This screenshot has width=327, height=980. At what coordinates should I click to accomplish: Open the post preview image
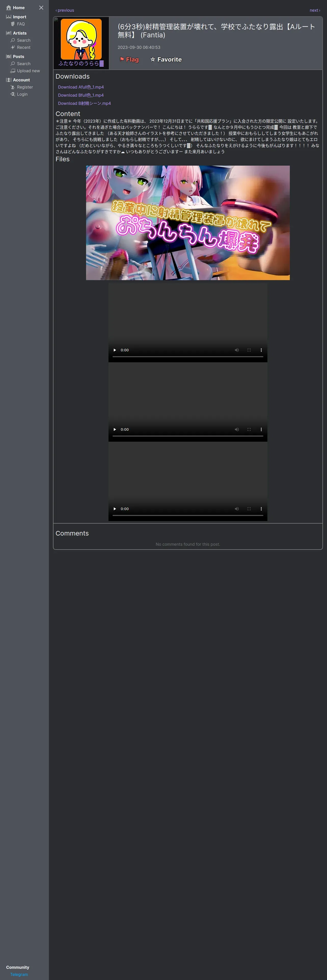point(188,223)
